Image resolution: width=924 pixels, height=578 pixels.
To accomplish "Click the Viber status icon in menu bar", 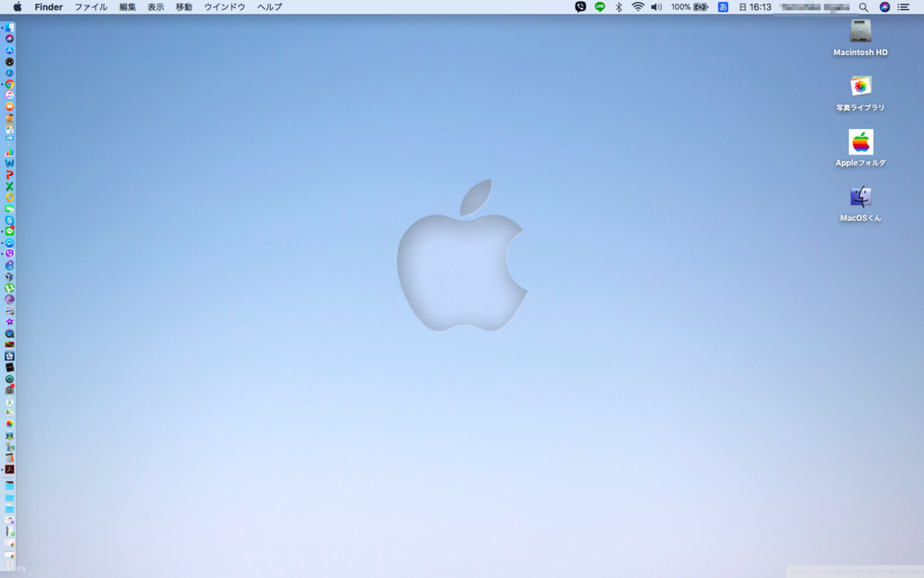I will click(580, 7).
